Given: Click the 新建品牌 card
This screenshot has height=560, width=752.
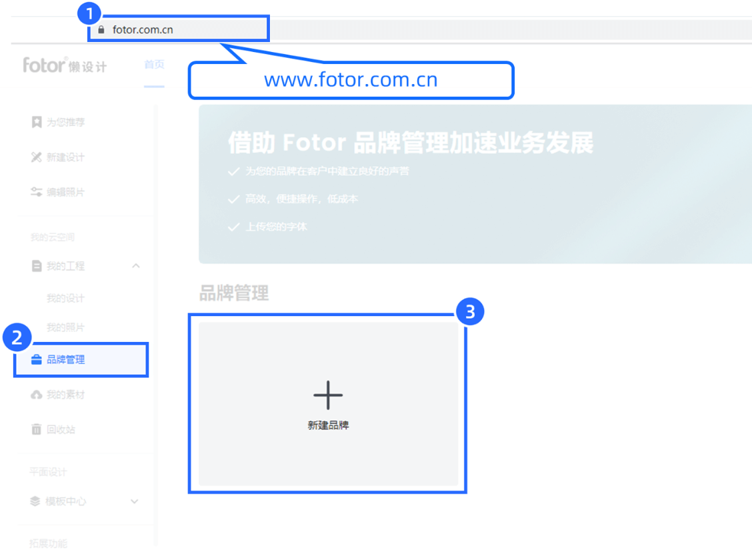Looking at the screenshot, I should click(328, 403).
